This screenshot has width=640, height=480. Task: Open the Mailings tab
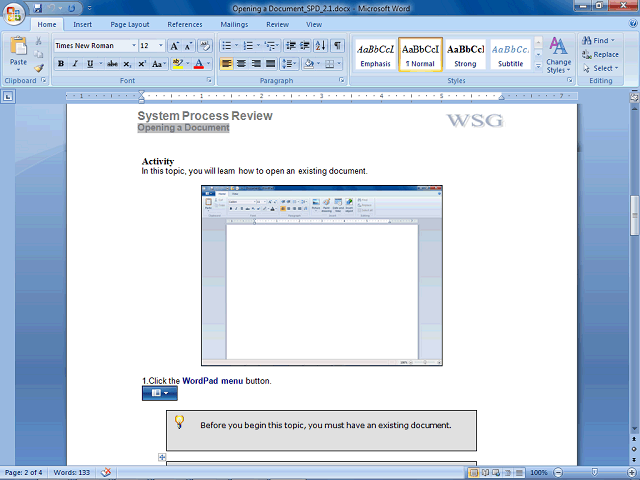tap(234, 24)
